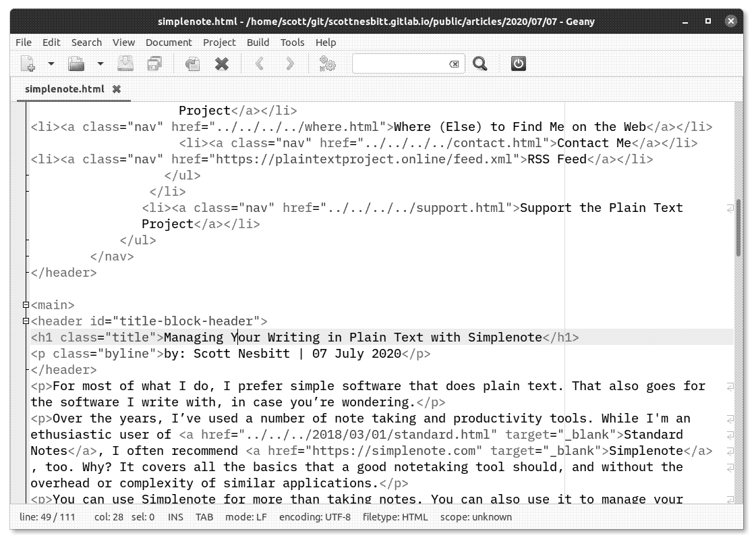Open the Document menu

pos(169,43)
